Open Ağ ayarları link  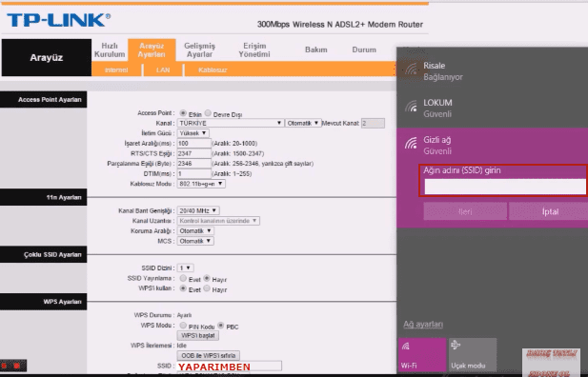coord(423,324)
